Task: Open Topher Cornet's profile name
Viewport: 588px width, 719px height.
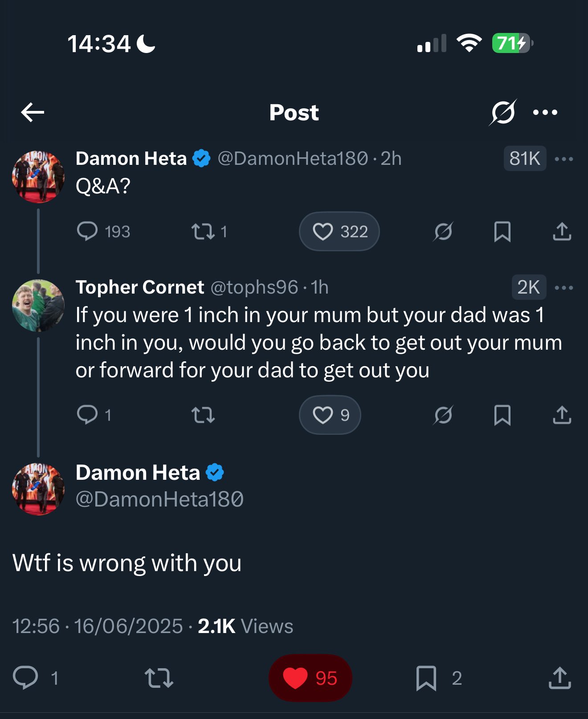Action: click(x=140, y=287)
